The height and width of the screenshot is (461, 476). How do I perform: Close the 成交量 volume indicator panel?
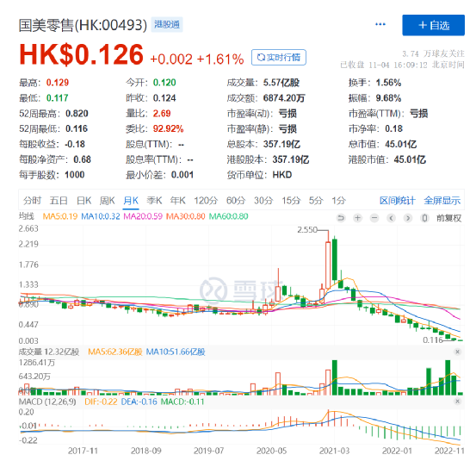pyautogui.click(x=457, y=352)
